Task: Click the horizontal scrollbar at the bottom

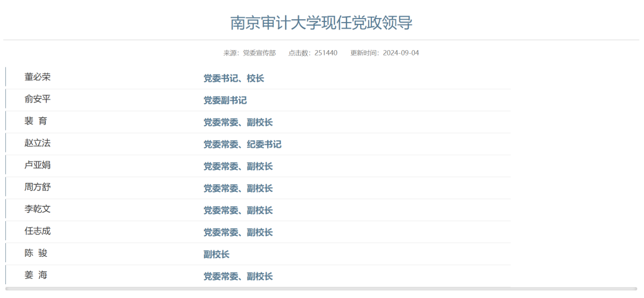Action: point(321,289)
